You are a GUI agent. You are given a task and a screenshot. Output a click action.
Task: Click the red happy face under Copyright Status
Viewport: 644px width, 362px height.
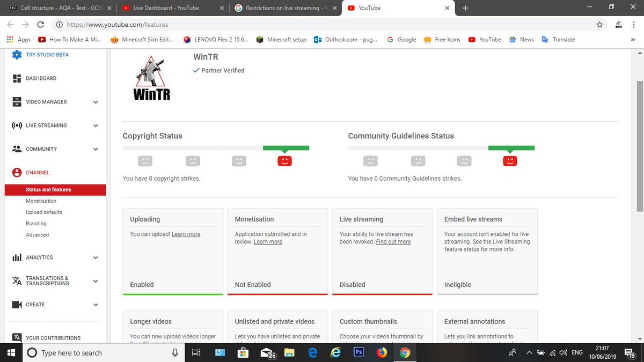(284, 160)
